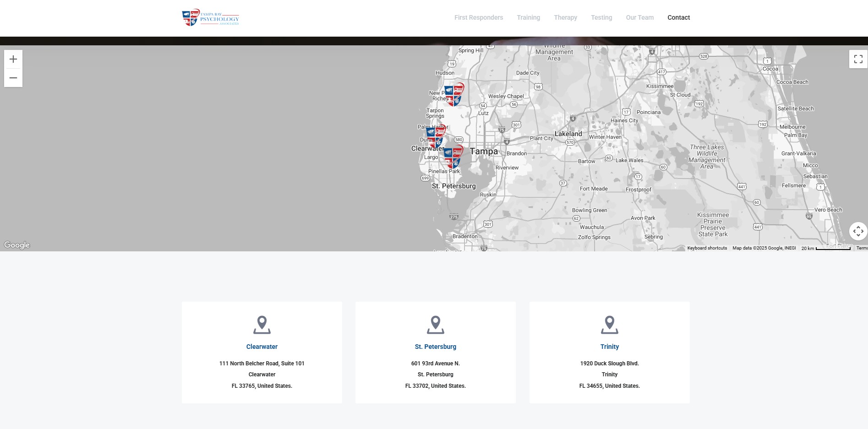The height and width of the screenshot is (429, 868).
Task: Go to the Therapy page
Action: (565, 17)
